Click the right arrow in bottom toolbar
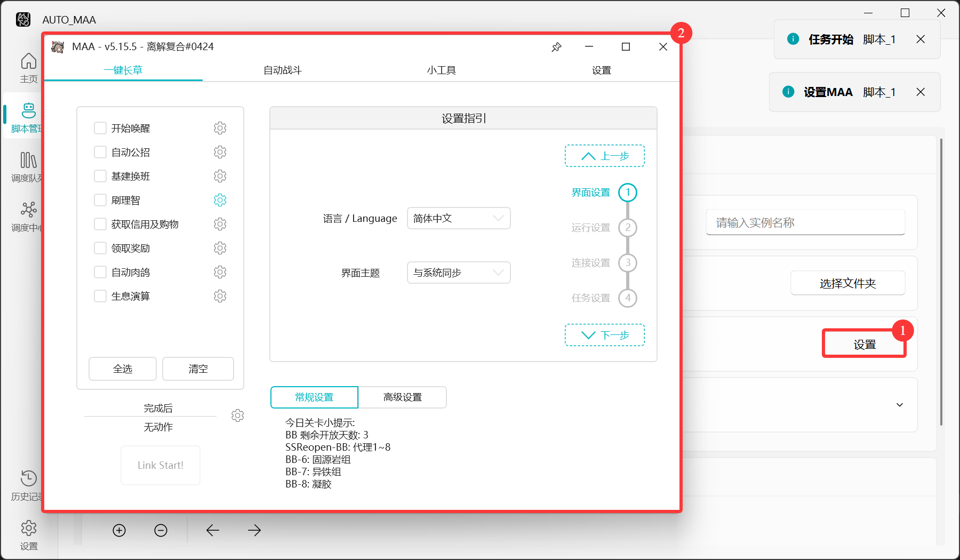The image size is (960, 560). 254,530
